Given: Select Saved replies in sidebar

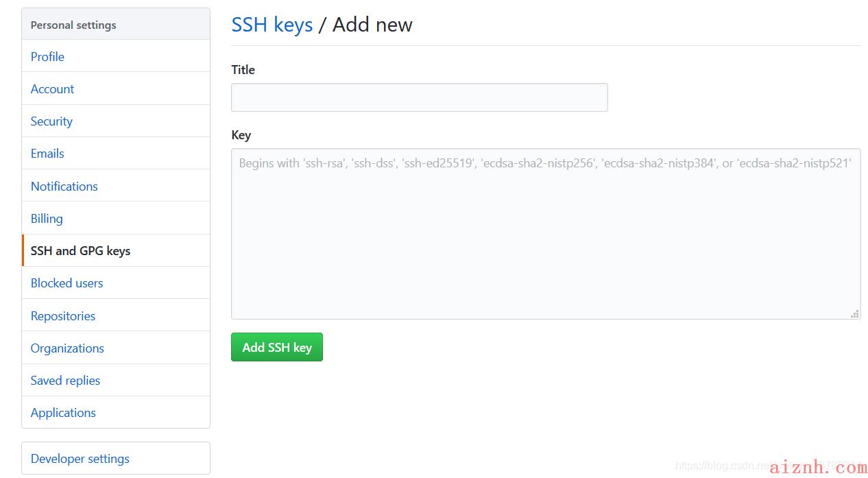Looking at the screenshot, I should [x=116, y=380].
